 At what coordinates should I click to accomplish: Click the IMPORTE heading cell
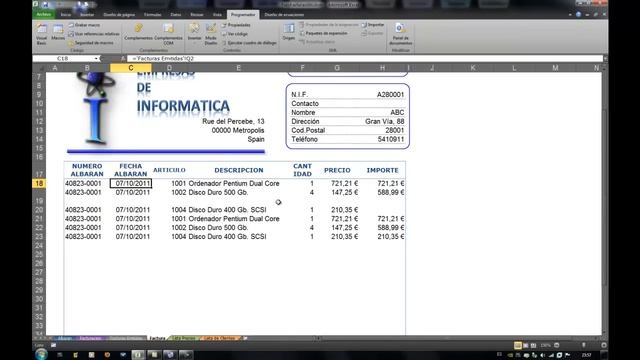(382, 170)
